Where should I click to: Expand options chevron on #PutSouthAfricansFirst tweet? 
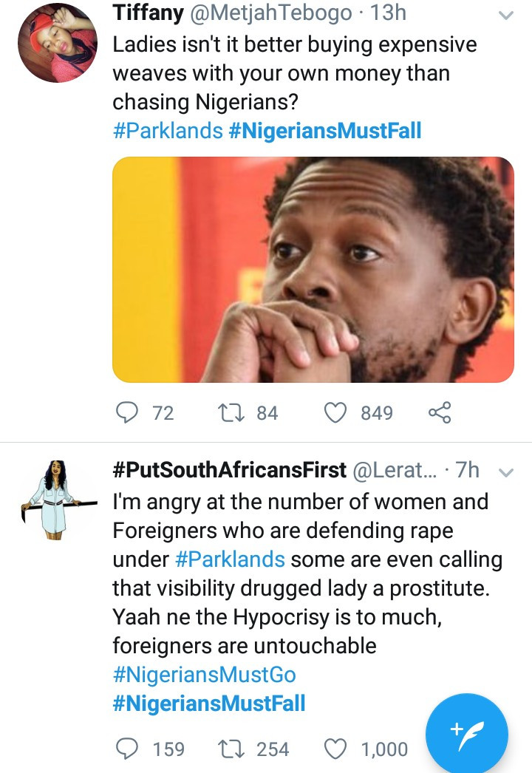[x=506, y=471]
